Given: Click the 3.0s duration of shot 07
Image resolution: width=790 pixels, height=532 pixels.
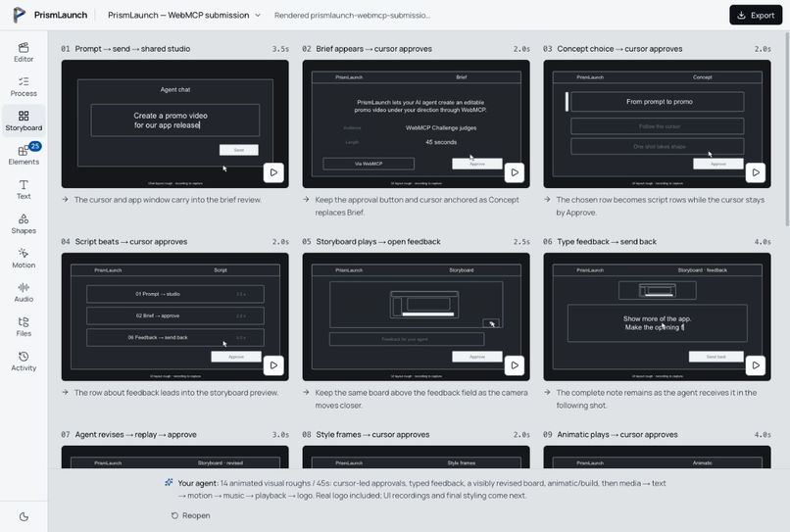Looking at the screenshot, I should point(280,434).
